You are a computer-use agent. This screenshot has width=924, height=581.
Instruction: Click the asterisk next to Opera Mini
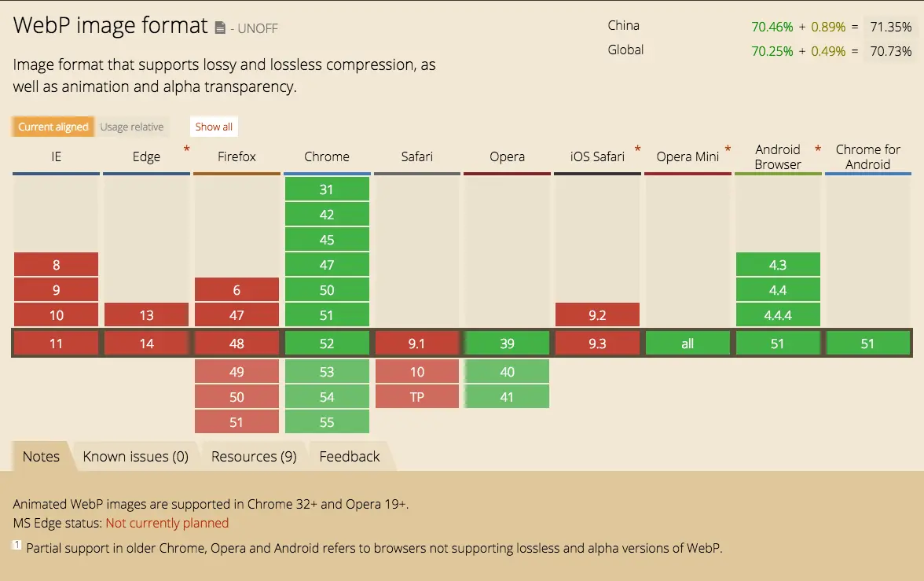pos(728,149)
